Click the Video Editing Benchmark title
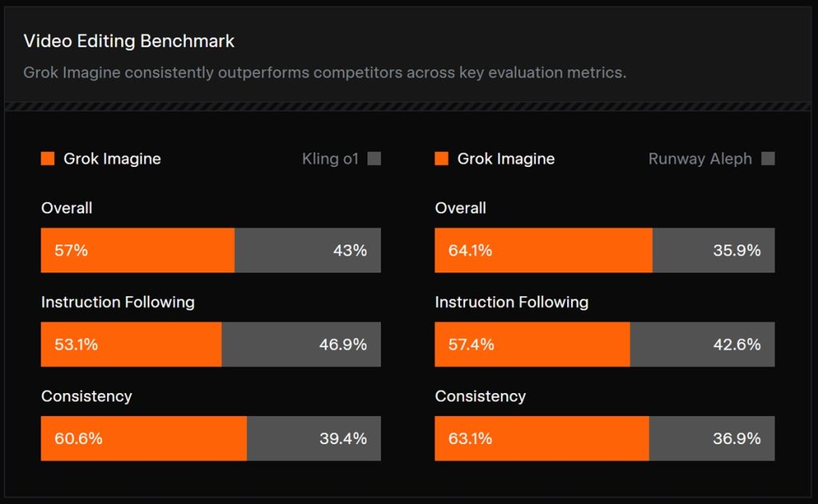 129,41
